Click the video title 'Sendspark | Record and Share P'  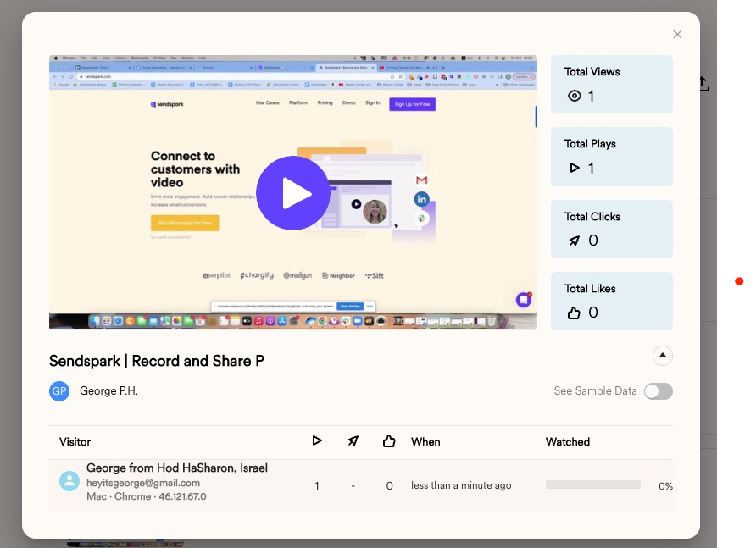tap(157, 361)
